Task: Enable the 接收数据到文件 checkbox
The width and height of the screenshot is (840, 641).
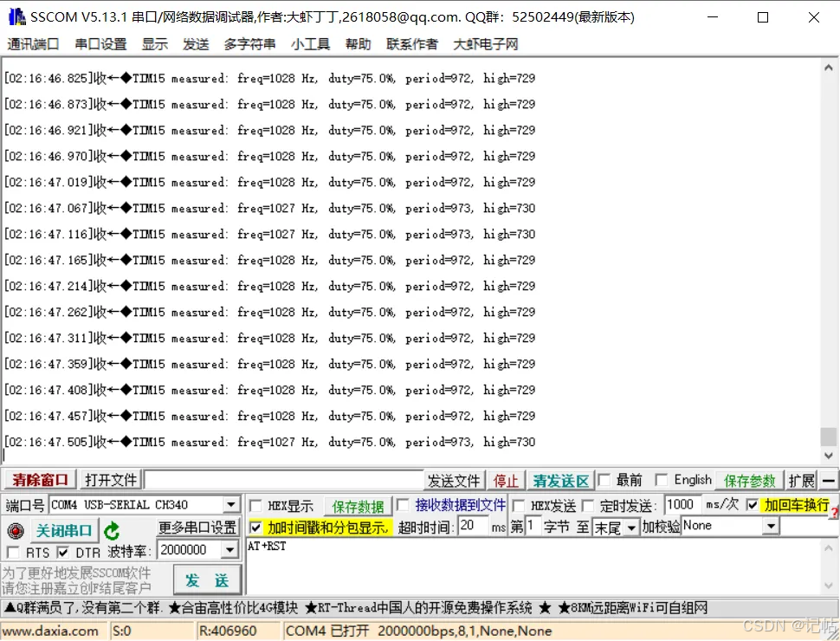Action: click(403, 505)
